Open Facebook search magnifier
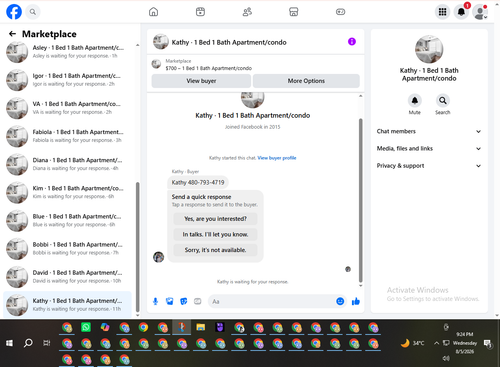Viewport: 500px width, 367px height. pyautogui.click(x=33, y=12)
